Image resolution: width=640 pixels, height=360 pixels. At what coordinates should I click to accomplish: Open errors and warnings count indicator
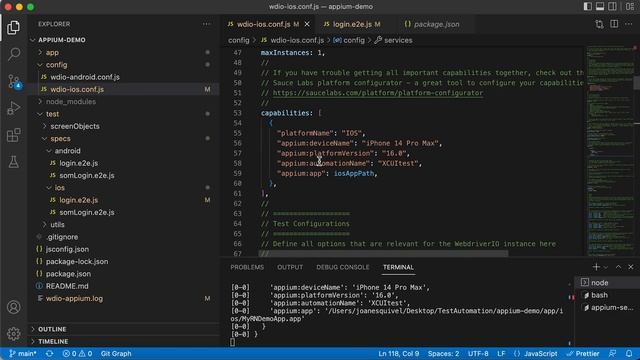[77, 353]
